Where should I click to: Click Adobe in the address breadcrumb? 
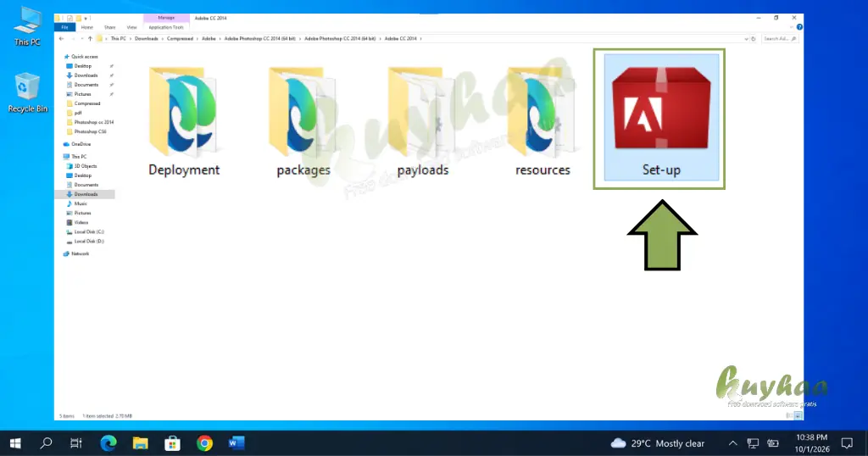[x=209, y=39]
